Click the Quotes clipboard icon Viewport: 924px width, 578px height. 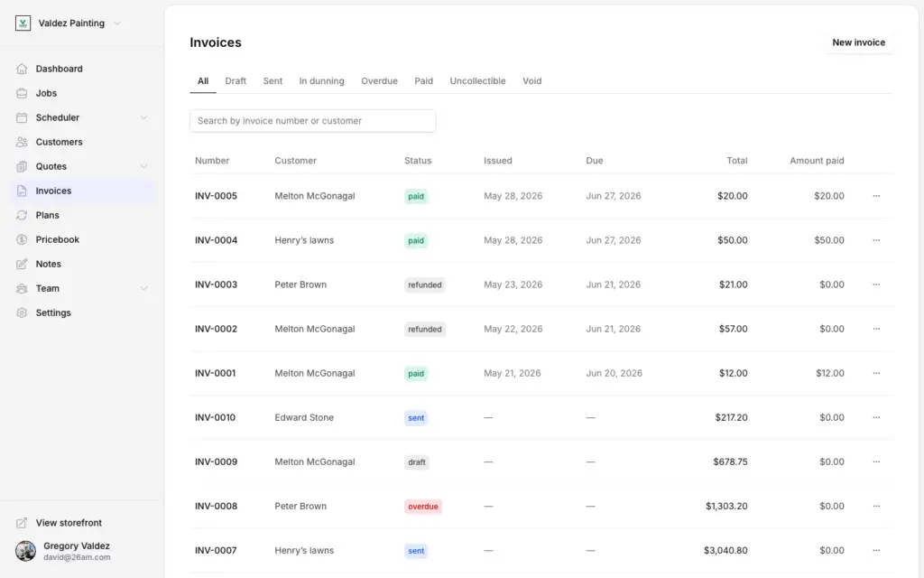pos(22,166)
